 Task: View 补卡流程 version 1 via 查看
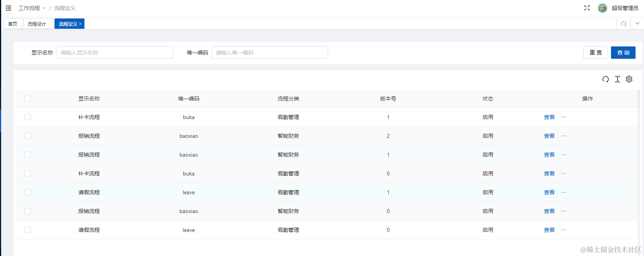(x=549, y=117)
